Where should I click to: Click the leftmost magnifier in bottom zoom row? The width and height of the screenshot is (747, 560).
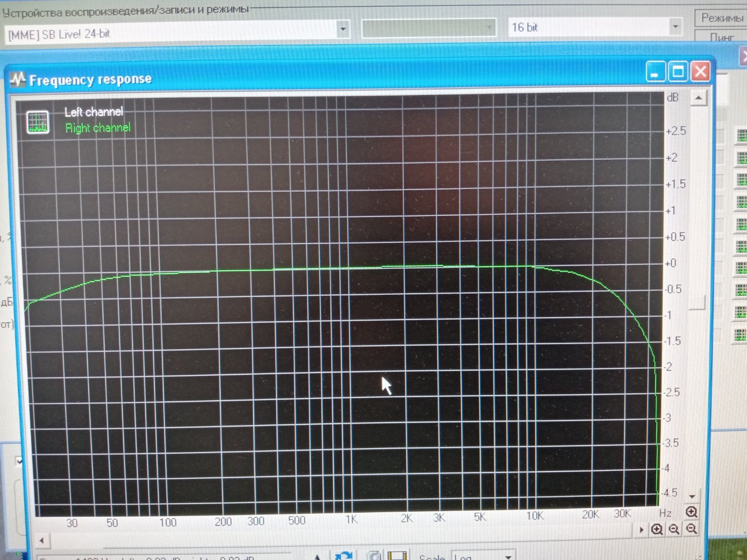click(x=657, y=529)
